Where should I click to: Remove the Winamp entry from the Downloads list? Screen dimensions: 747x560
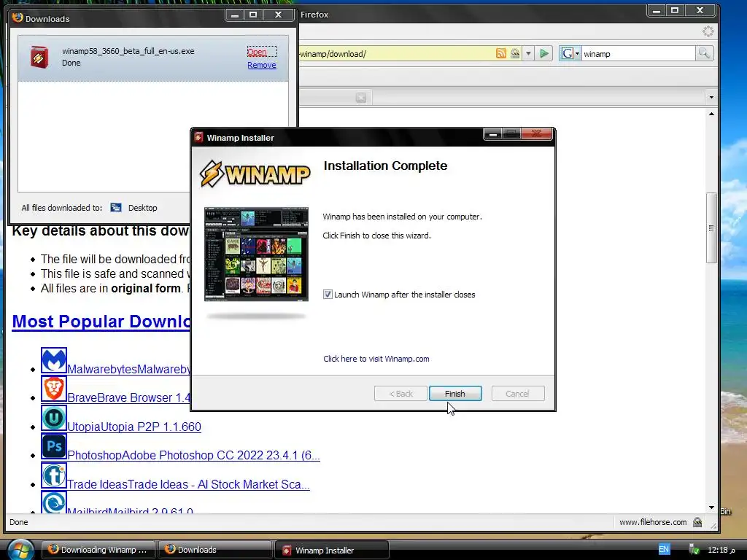(262, 65)
